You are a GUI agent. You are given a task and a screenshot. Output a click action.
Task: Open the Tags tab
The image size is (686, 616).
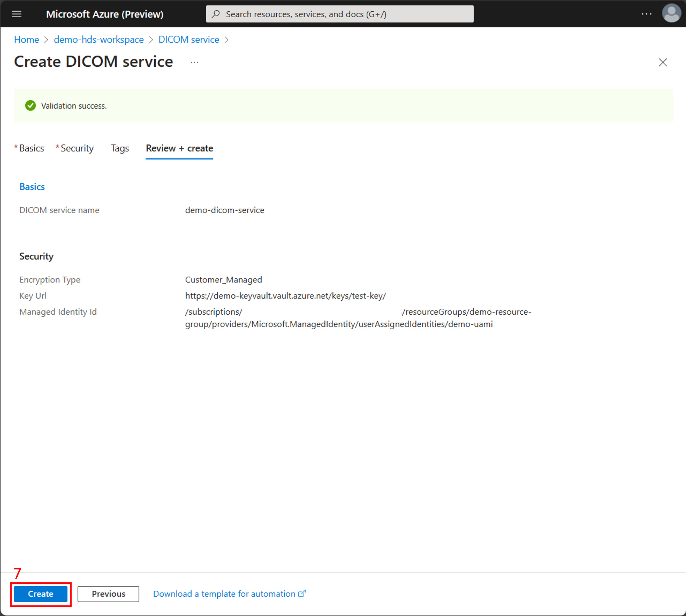(x=120, y=148)
